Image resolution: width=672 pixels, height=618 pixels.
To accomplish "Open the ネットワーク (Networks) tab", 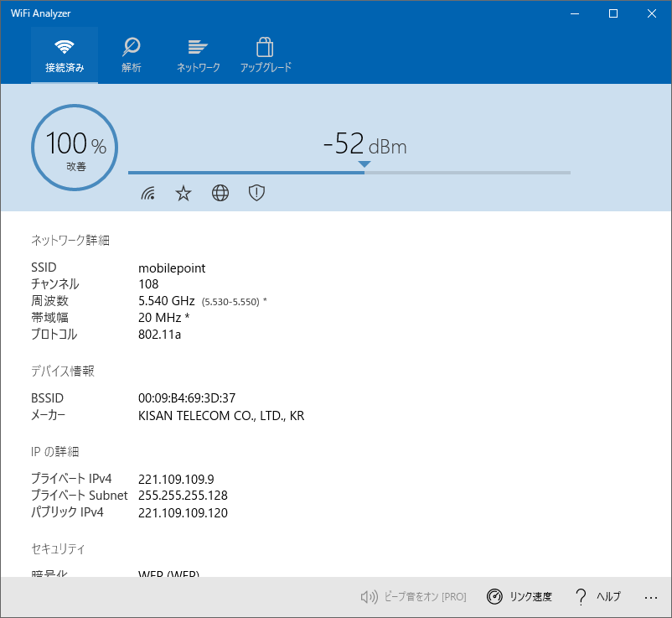I will tap(198, 55).
